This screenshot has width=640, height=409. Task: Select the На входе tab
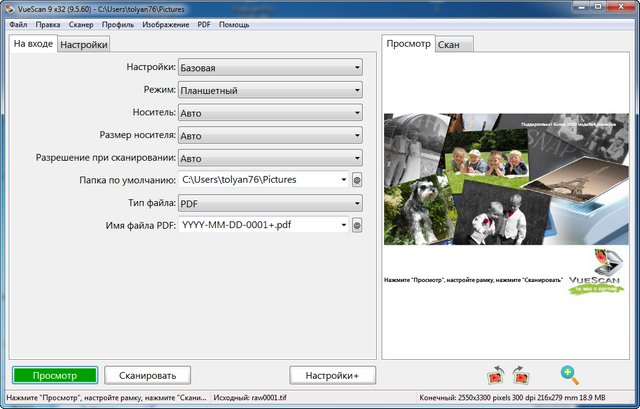click(33, 44)
